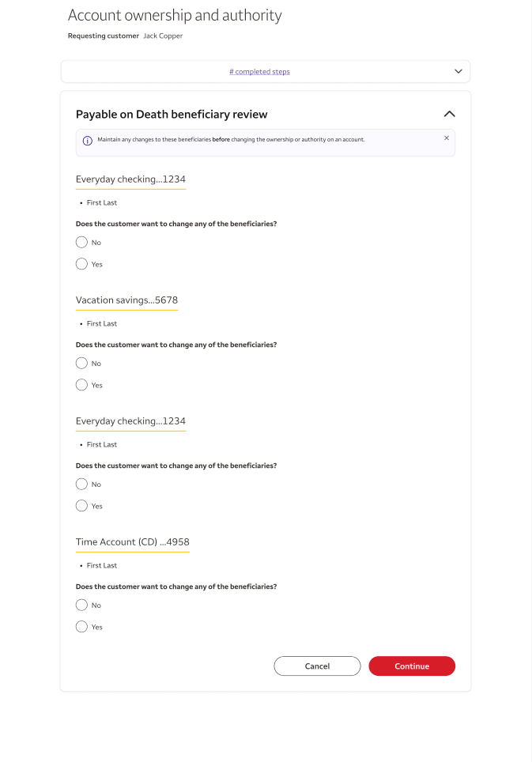Dismiss the beneficiary notice banner
This screenshot has height=762, width=532.
(x=447, y=138)
